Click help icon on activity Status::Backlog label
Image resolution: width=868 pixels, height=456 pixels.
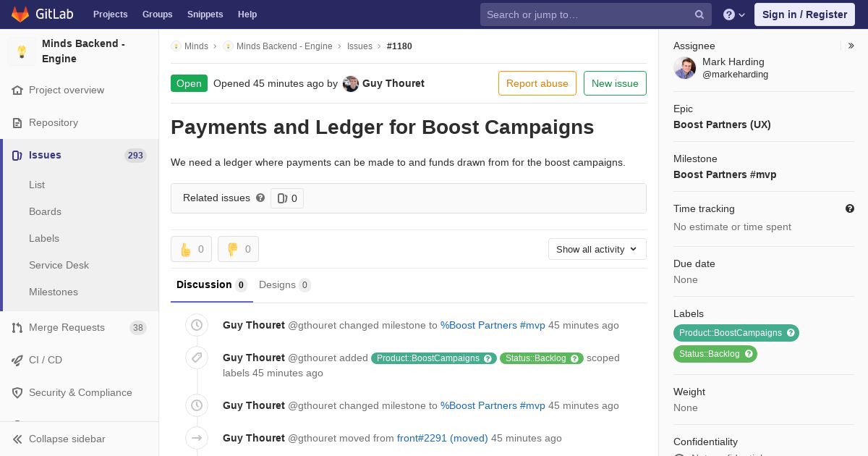pyautogui.click(x=575, y=358)
